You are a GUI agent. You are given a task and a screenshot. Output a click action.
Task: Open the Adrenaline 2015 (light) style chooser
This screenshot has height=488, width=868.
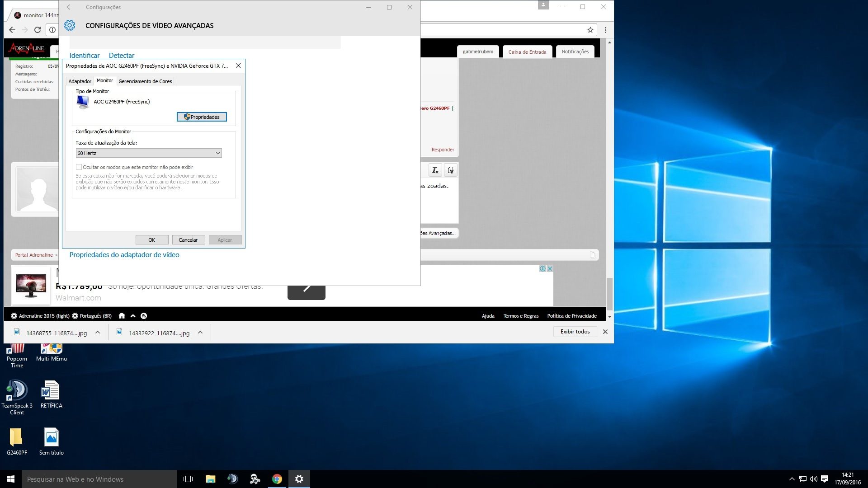click(40, 316)
